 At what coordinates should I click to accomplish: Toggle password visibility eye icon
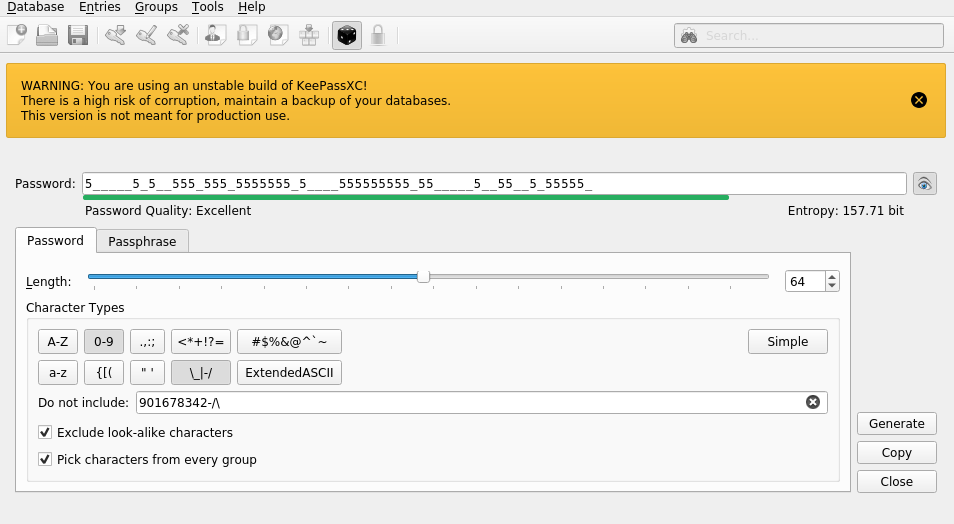[x=924, y=184]
